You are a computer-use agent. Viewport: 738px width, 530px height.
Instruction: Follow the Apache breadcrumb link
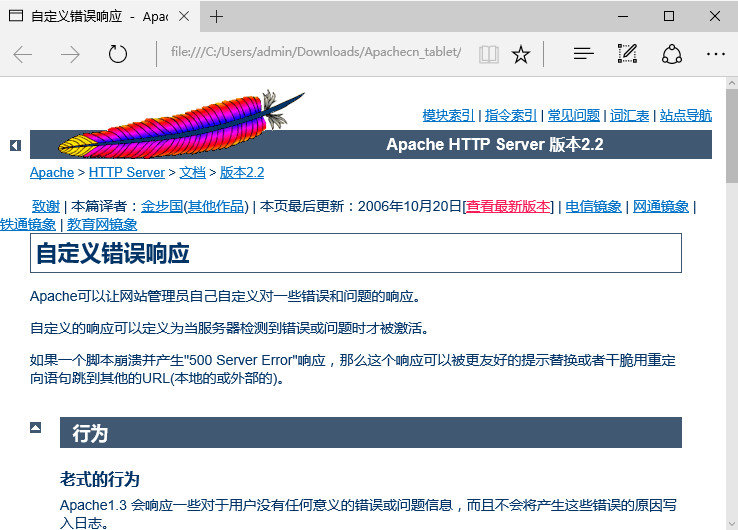[x=52, y=173]
